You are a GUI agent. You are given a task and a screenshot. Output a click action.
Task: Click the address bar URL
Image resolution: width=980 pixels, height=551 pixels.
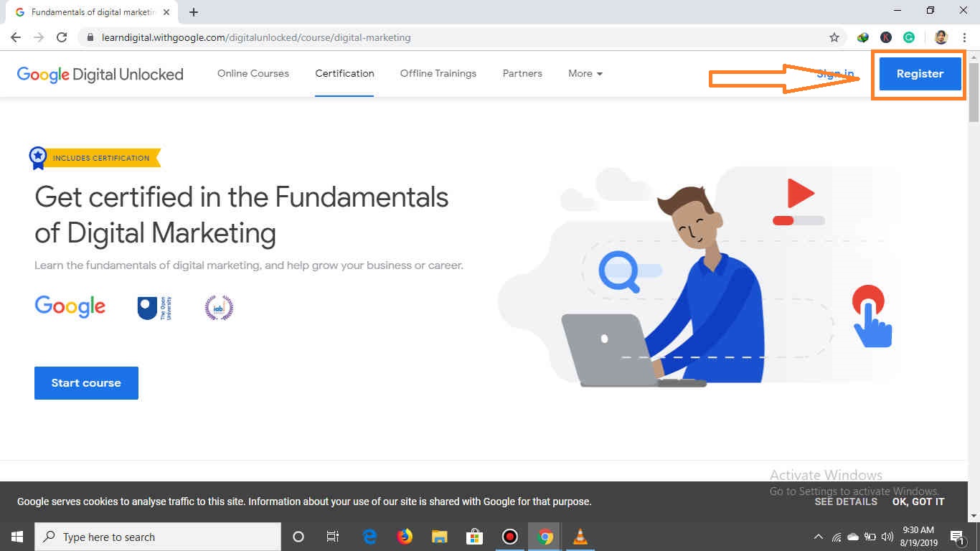(258, 37)
